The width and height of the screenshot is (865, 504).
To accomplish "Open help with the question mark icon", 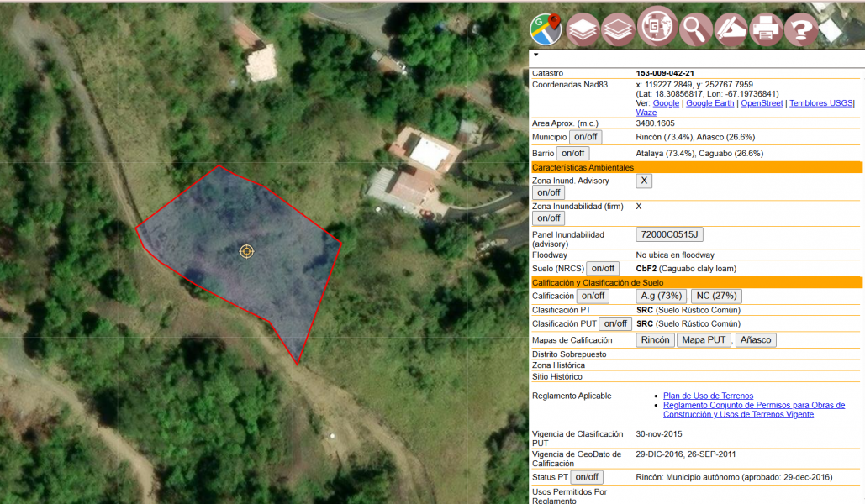I will 801,30.
